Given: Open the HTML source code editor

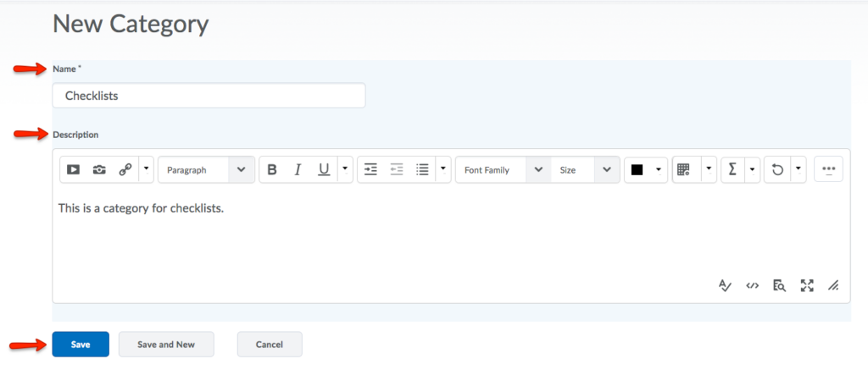Looking at the screenshot, I should (x=752, y=285).
